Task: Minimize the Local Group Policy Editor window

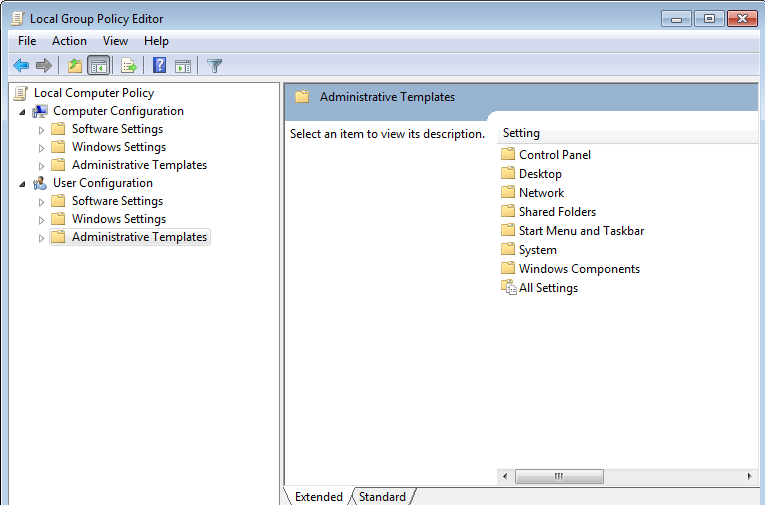Action: tap(676, 19)
